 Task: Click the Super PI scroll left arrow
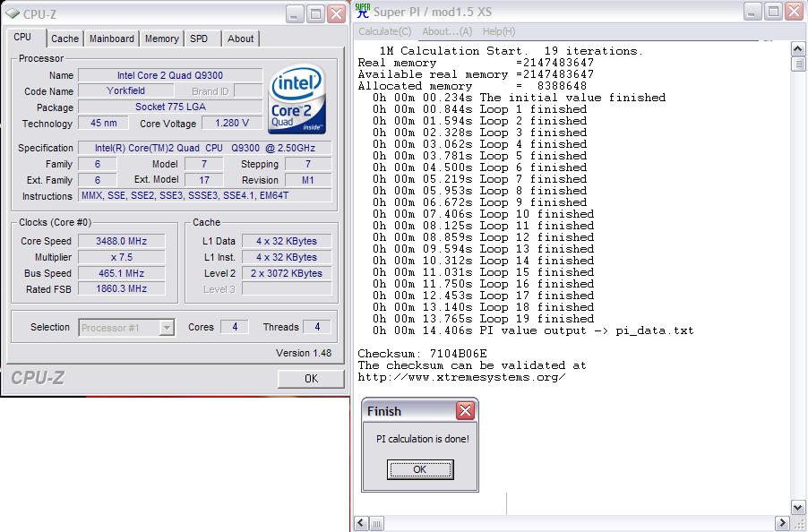click(x=361, y=523)
